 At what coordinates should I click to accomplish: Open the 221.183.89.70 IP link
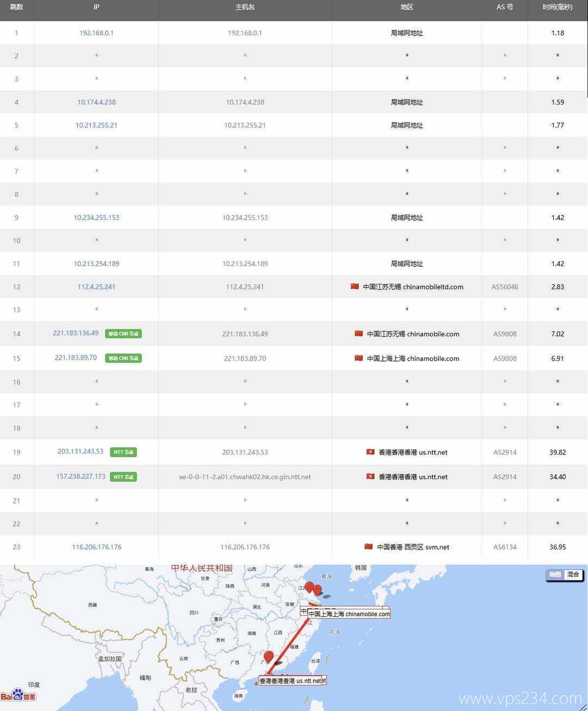[76, 357]
